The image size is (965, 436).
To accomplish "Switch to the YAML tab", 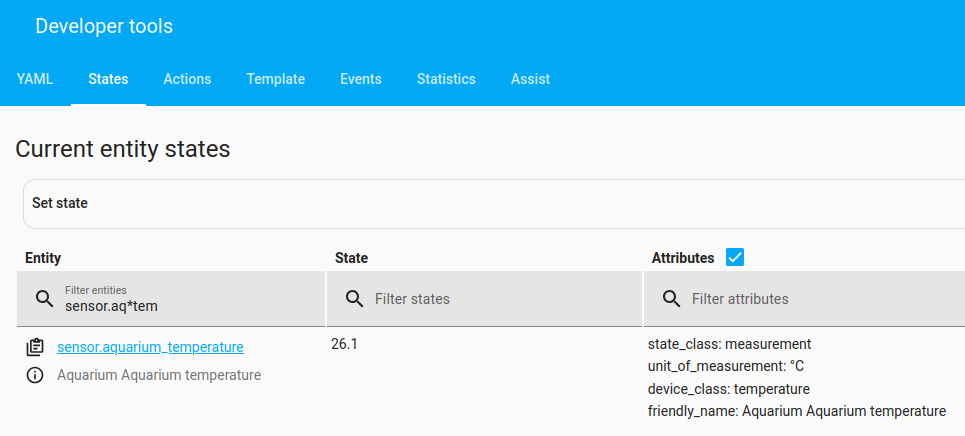I will click(x=35, y=79).
